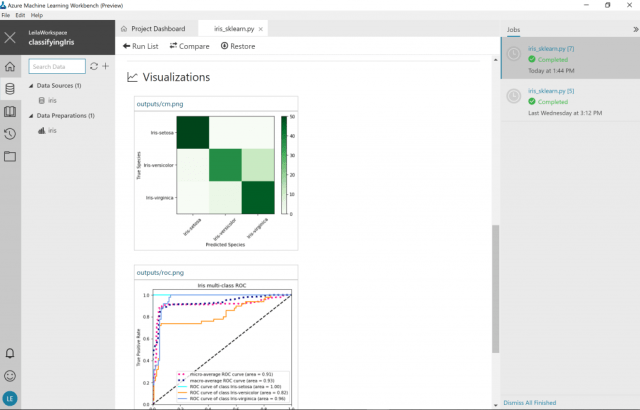Collapse the Data Sources tree group

pyautogui.click(x=31, y=86)
